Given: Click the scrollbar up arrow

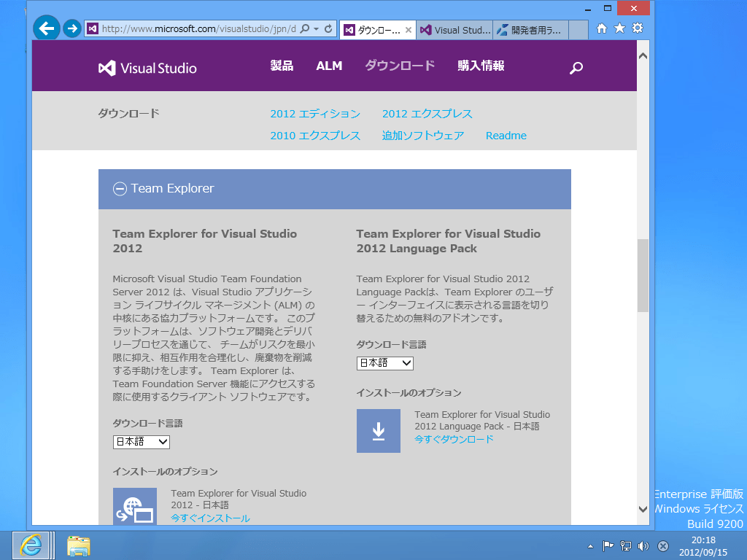Looking at the screenshot, I should click(643, 55).
